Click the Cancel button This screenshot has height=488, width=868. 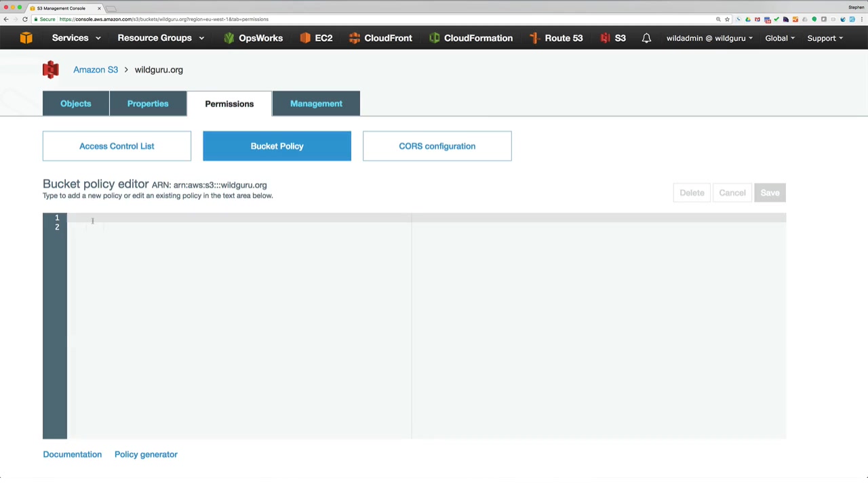click(x=732, y=193)
